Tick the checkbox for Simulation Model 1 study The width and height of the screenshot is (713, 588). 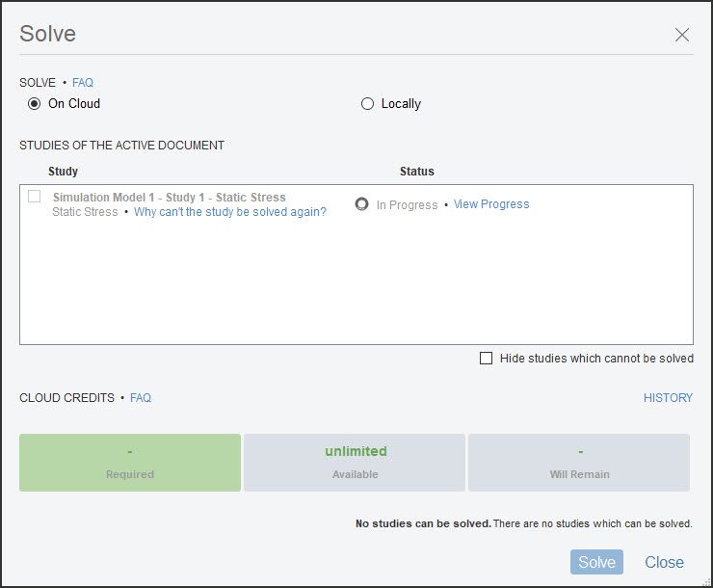coord(35,197)
